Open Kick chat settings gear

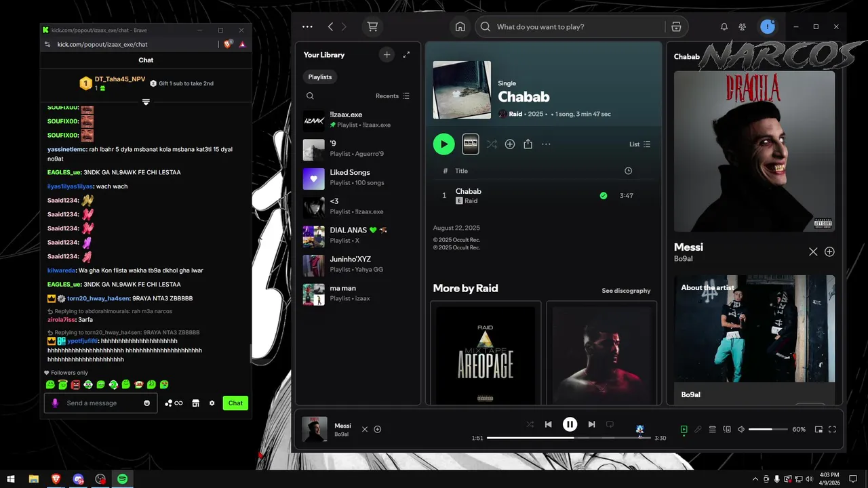point(212,403)
